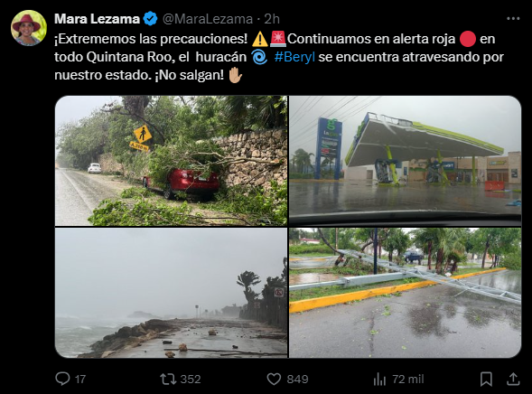Open photo of fallen metal tower on street

(406, 293)
